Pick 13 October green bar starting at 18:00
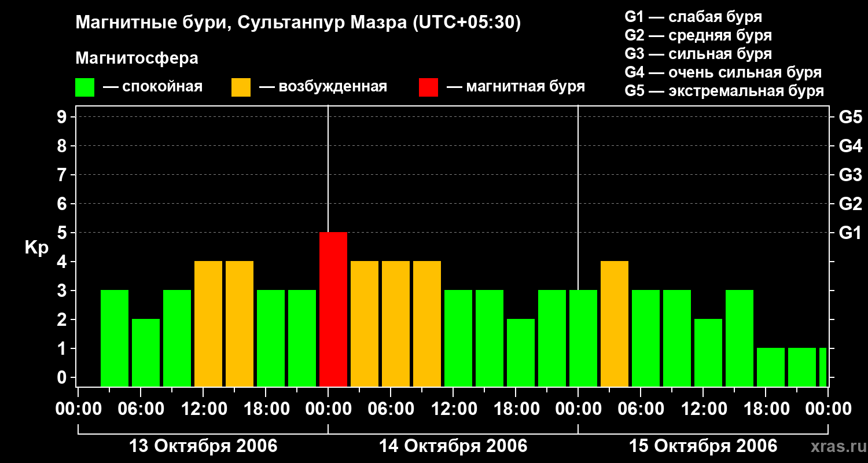 pyautogui.click(x=271, y=339)
